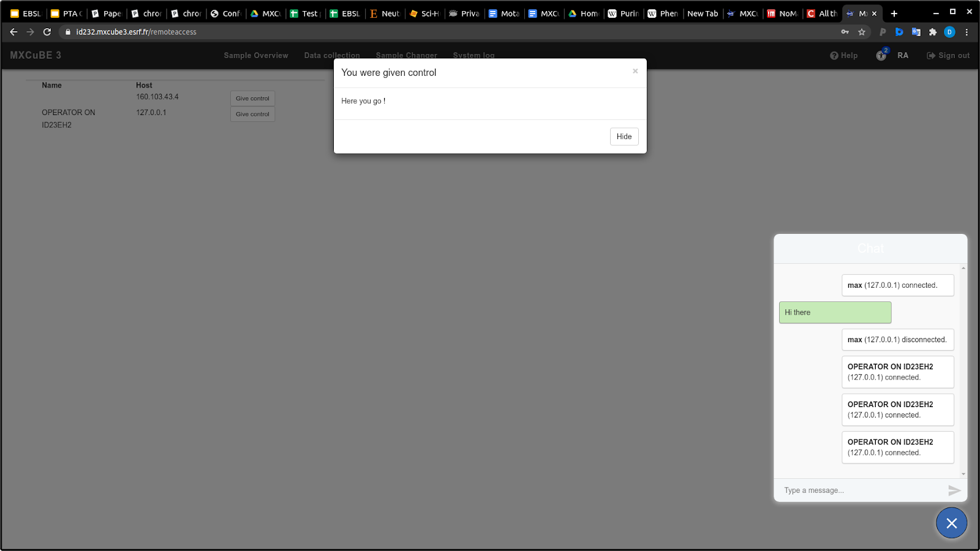Screen dimensions: 980x551
Task: Select 'max (127.0.0.1) disconnected.' chat entry
Action: point(897,340)
